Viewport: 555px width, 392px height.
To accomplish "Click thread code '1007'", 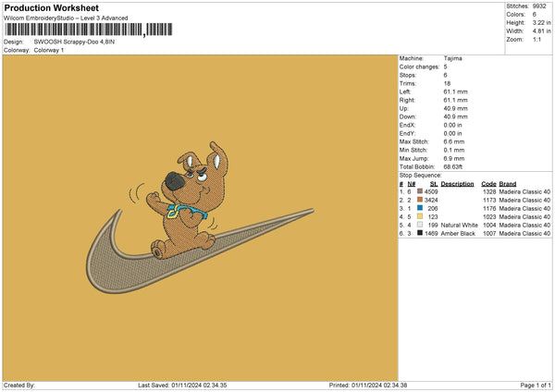I will click(489, 234).
